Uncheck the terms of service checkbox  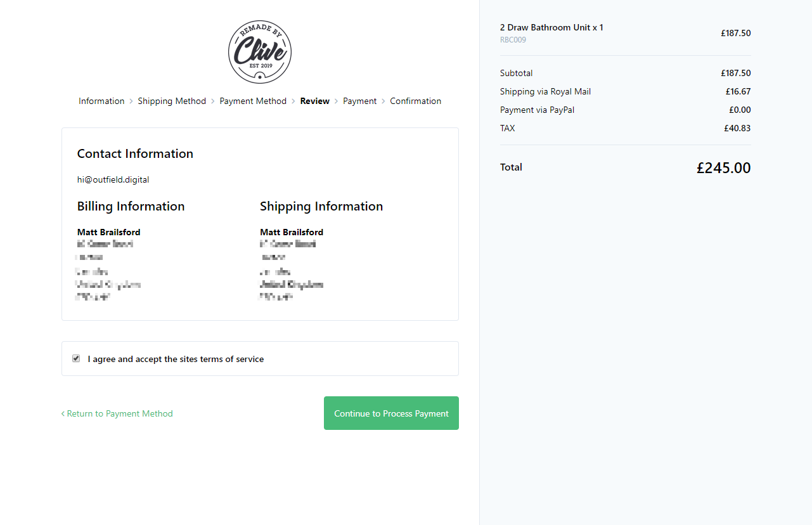pyautogui.click(x=76, y=359)
